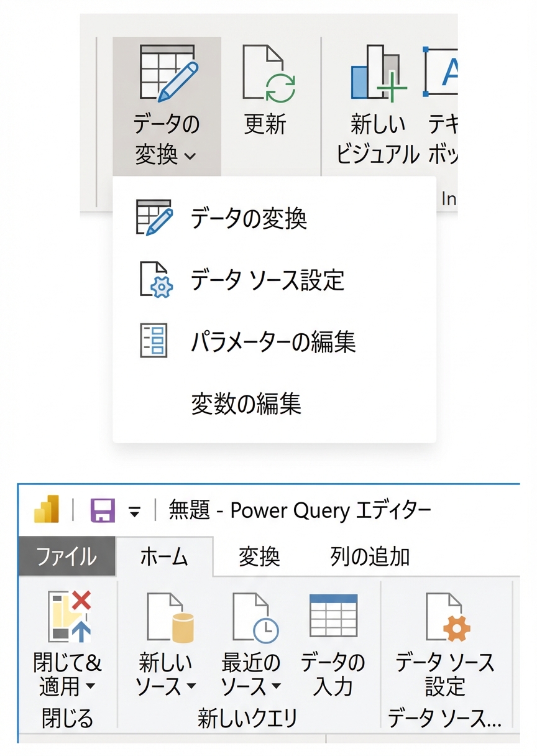537x756 pixels.
Task: Click the parameter list icon beside パラメーターの編集
Action: click(153, 341)
